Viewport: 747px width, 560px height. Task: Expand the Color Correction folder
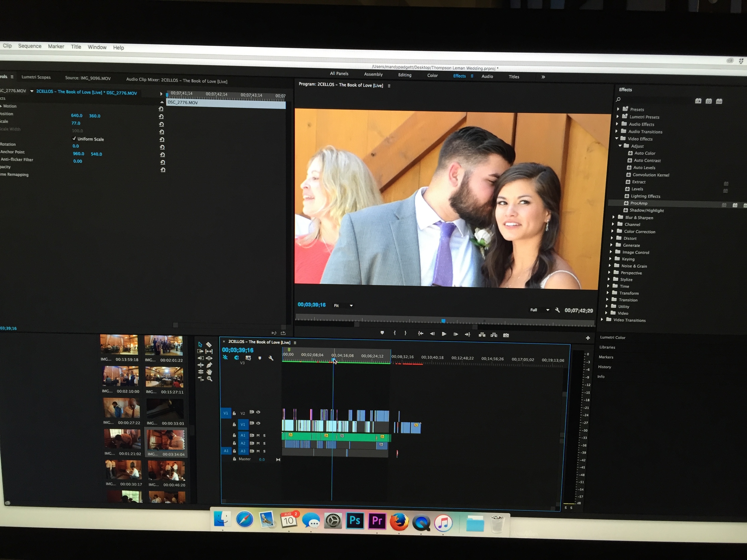click(x=613, y=231)
